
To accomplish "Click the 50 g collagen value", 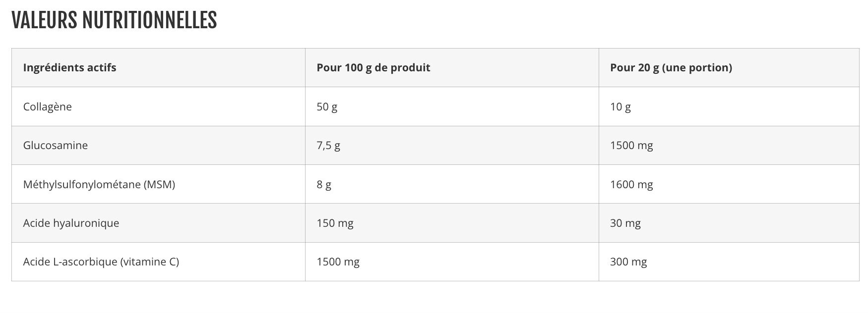I will coord(327,107).
